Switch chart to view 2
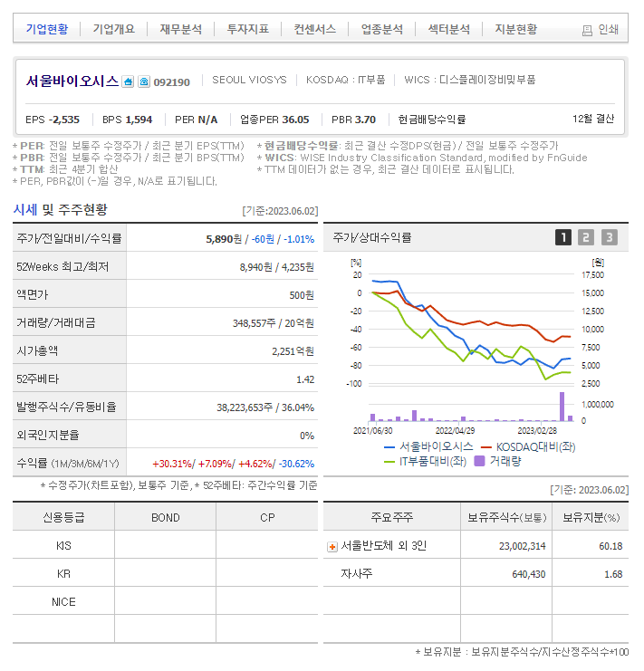 pos(586,237)
